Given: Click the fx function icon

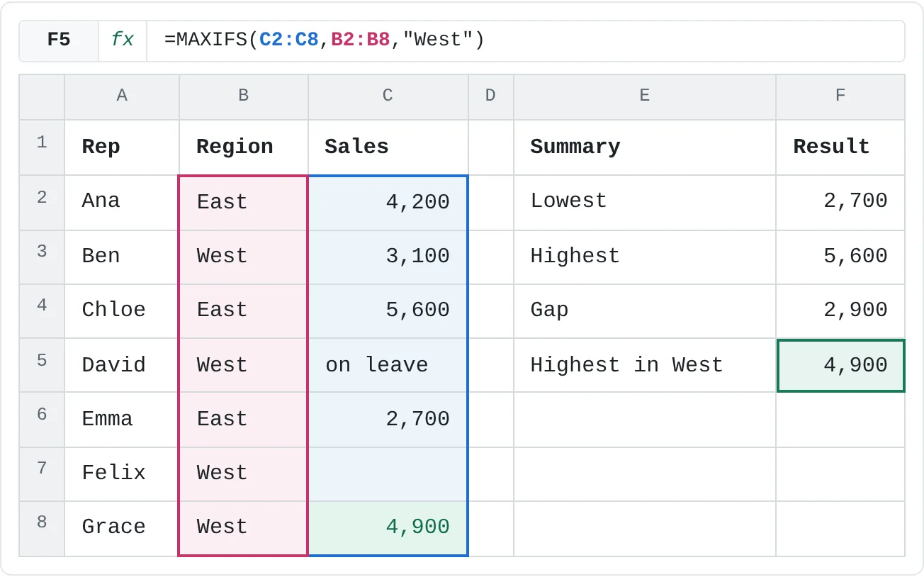Looking at the screenshot, I should click(123, 40).
